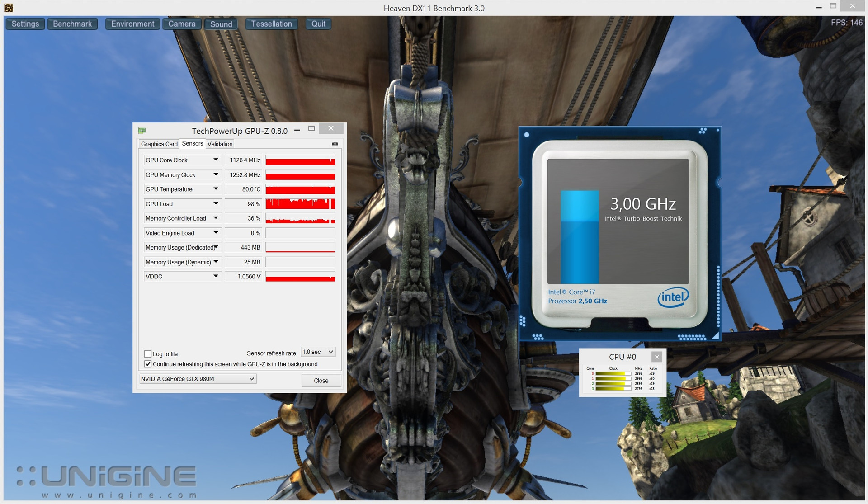Click the GPU-Z screenshot camera icon
The width and height of the screenshot is (868, 504).
point(335,144)
